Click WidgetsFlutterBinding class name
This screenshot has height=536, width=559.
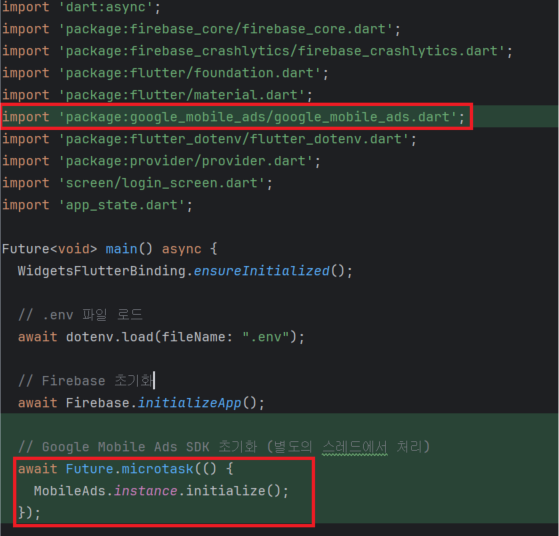(102, 271)
